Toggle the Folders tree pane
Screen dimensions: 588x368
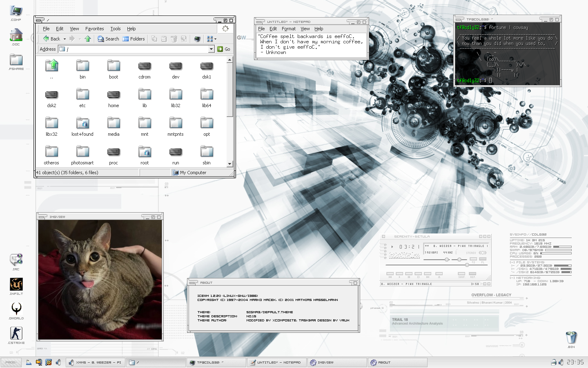[x=134, y=39]
